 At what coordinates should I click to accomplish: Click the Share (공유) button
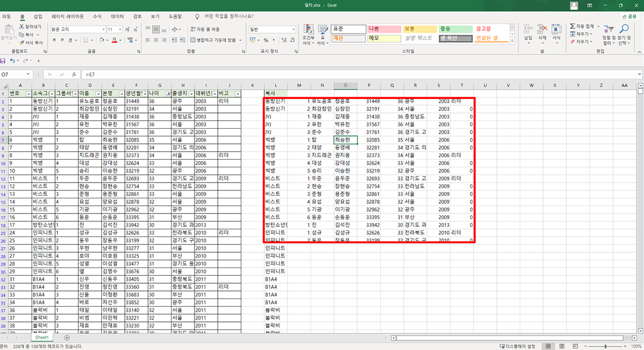point(629,16)
